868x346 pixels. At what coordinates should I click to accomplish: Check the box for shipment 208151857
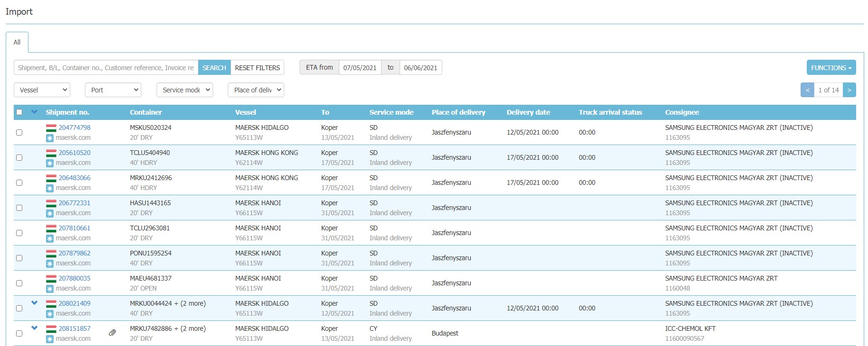(x=19, y=333)
